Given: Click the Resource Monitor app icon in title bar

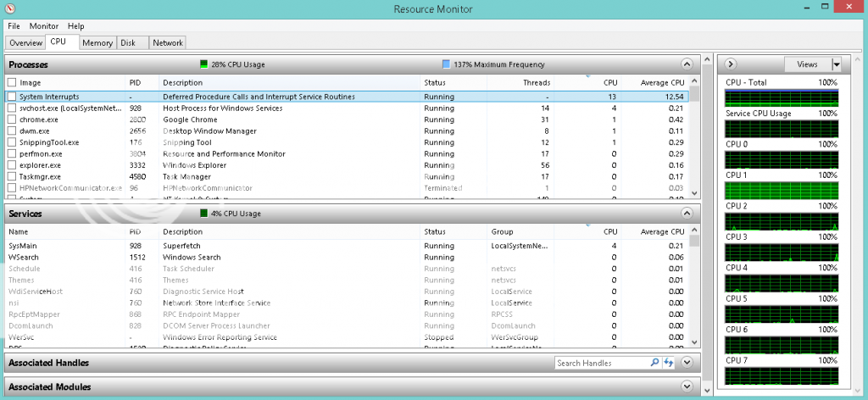Looking at the screenshot, I should [x=9, y=9].
